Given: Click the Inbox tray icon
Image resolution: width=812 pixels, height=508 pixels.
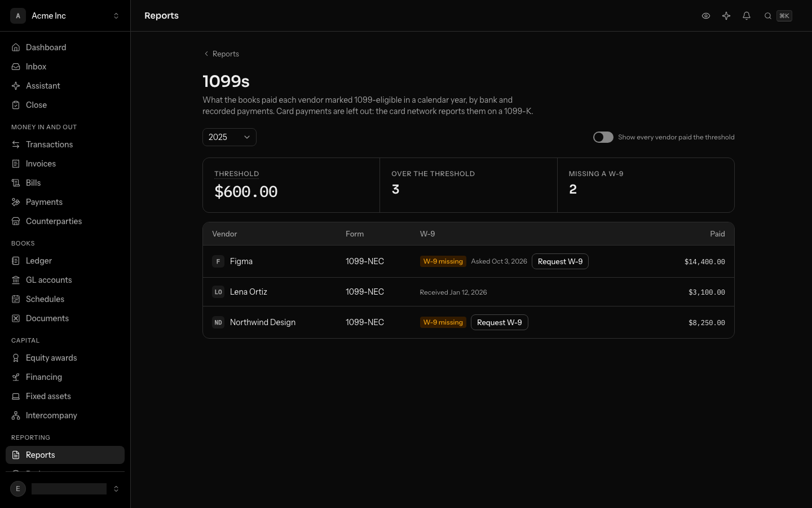Looking at the screenshot, I should [16, 67].
